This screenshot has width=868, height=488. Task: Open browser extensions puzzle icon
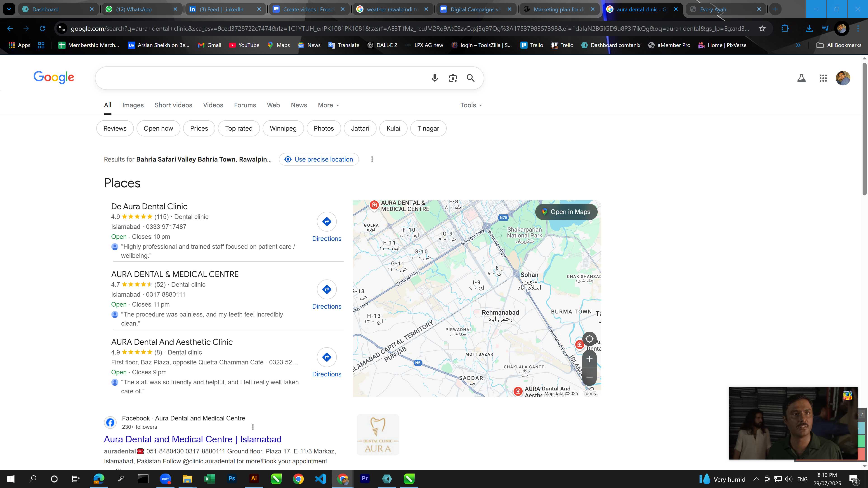coord(785,29)
